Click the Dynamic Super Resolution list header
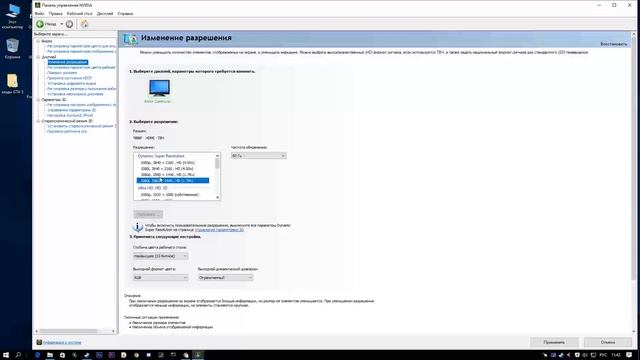This screenshot has height=360, width=640. pos(161,156)
